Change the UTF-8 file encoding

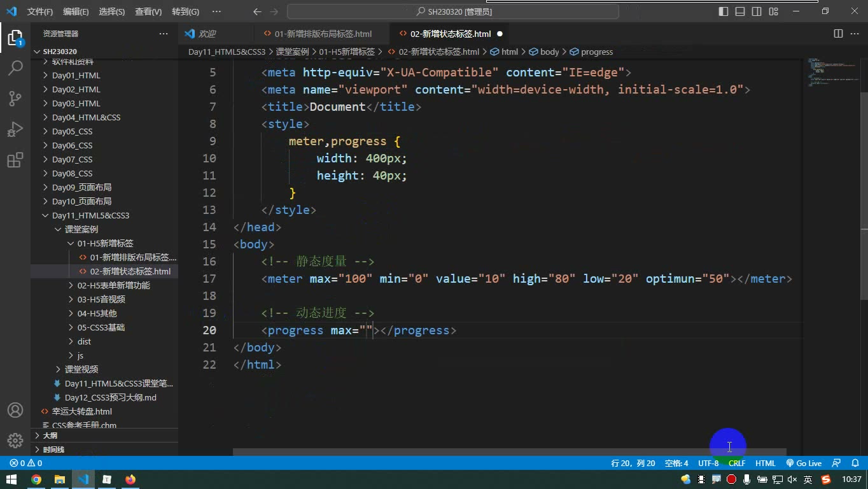pos(708,464)
